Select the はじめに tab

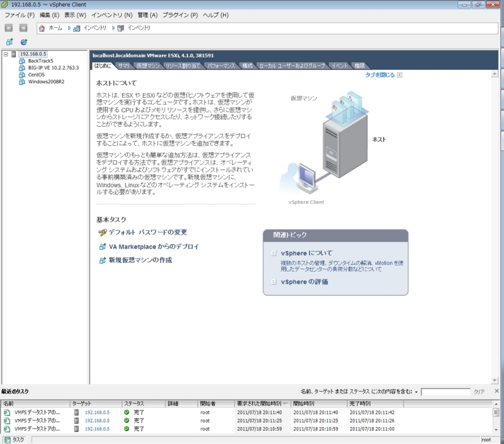(x=103, y=66)
